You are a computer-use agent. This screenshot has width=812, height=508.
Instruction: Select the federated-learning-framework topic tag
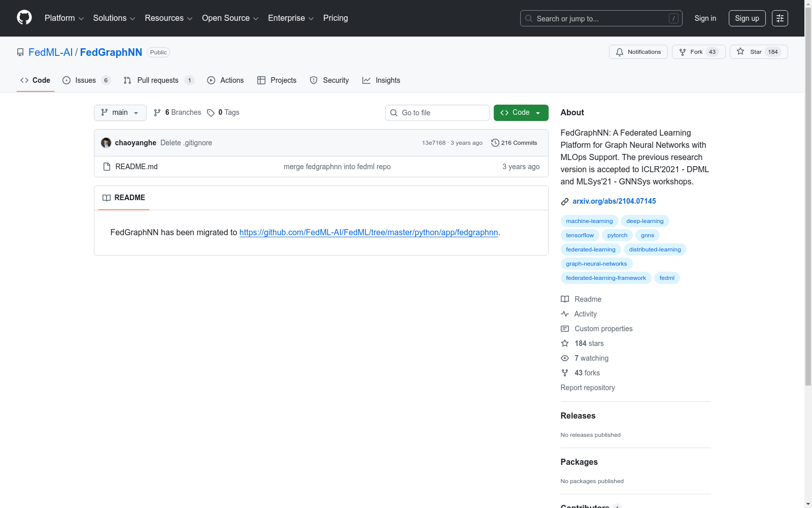point(606,278)
